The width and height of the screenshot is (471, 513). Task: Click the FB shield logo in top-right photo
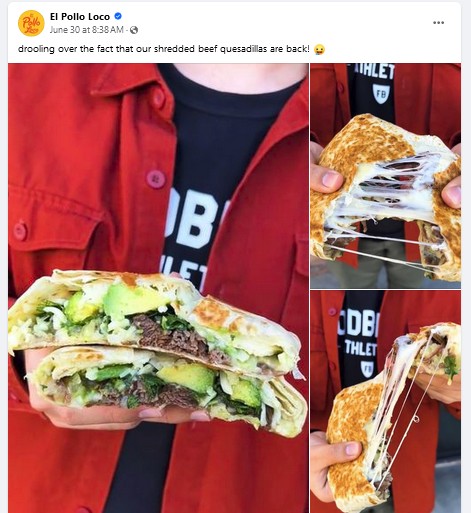tap(380, 94)
